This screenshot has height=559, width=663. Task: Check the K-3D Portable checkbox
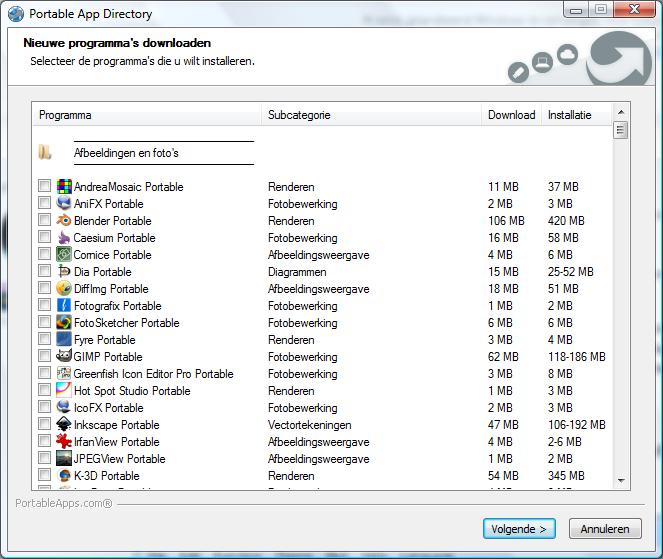pos(44,474)
